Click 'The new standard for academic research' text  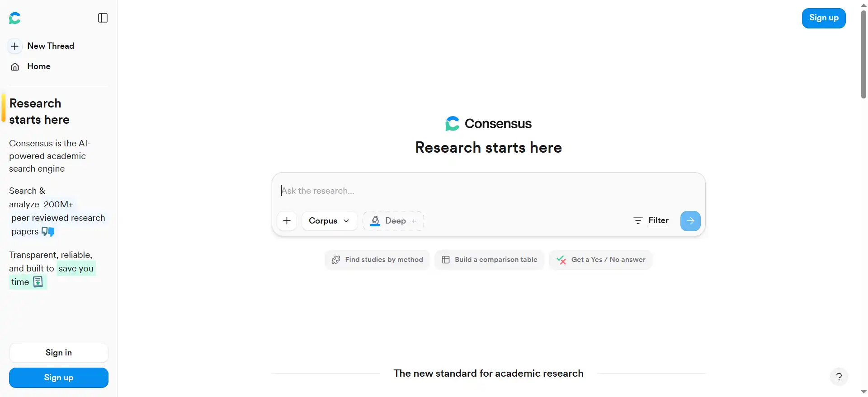pyautogui.click(x=488, y=374)
